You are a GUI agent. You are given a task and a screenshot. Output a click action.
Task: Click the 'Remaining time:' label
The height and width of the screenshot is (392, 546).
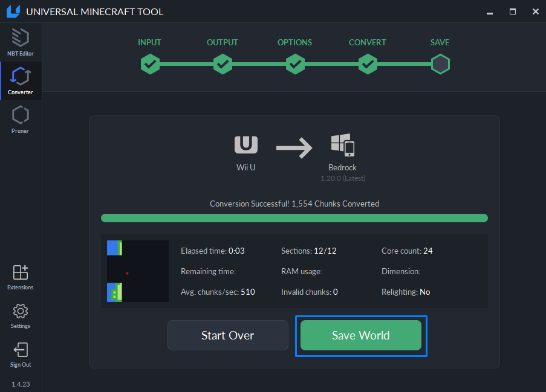click(x=208, y=271)
